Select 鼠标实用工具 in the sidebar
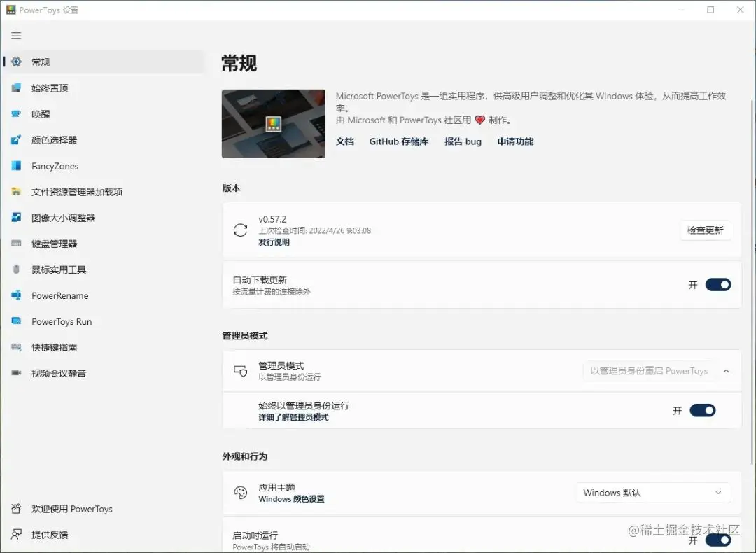Image resolution: width=756 pixels, height=553 pixels. [104, 269]
